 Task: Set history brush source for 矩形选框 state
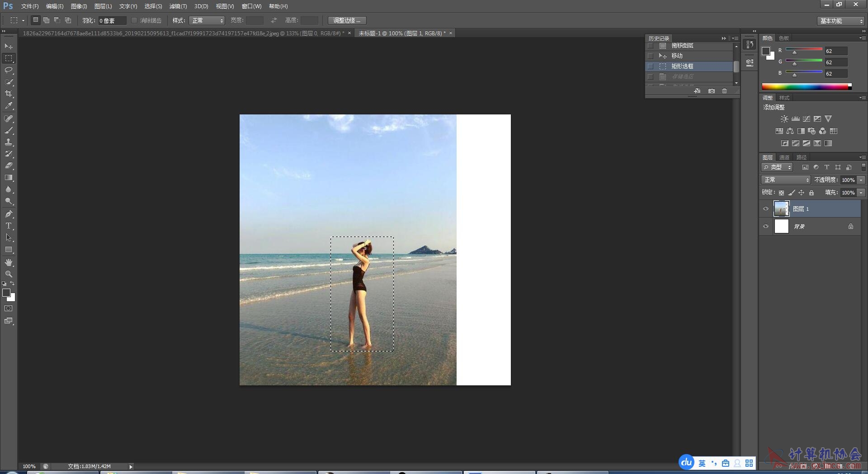651,66
